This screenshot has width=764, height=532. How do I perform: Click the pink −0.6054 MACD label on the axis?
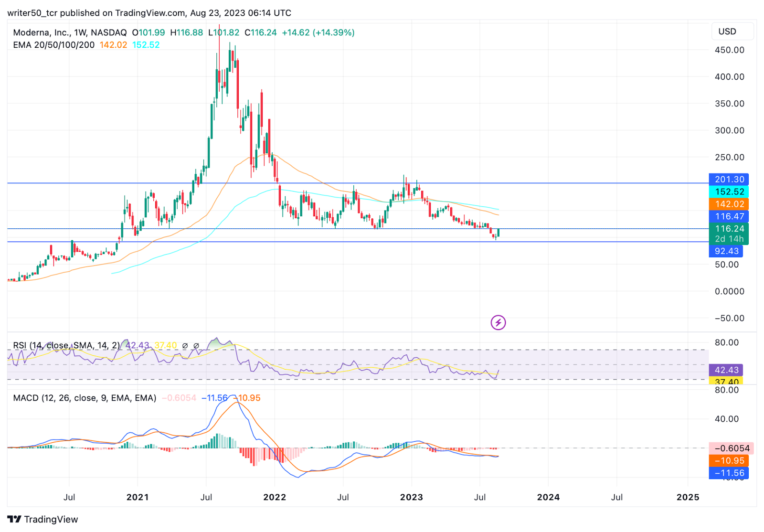pos(732,448)
